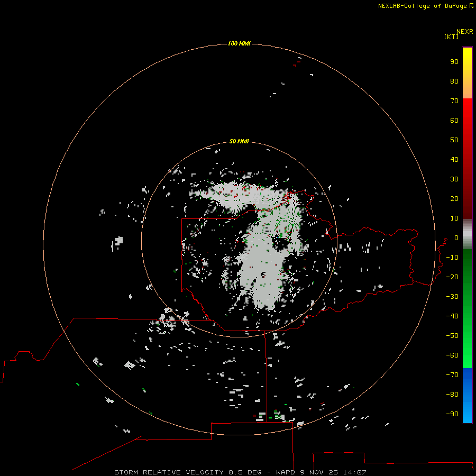The image size is (476, 476).
Task: Click the bright green segment of color bar
Action: 467,309
